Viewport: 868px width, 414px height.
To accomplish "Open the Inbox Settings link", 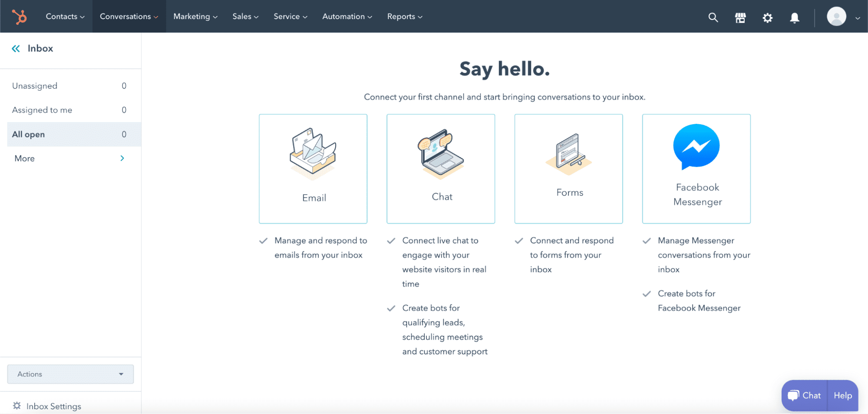I will (x=54, y=406).
